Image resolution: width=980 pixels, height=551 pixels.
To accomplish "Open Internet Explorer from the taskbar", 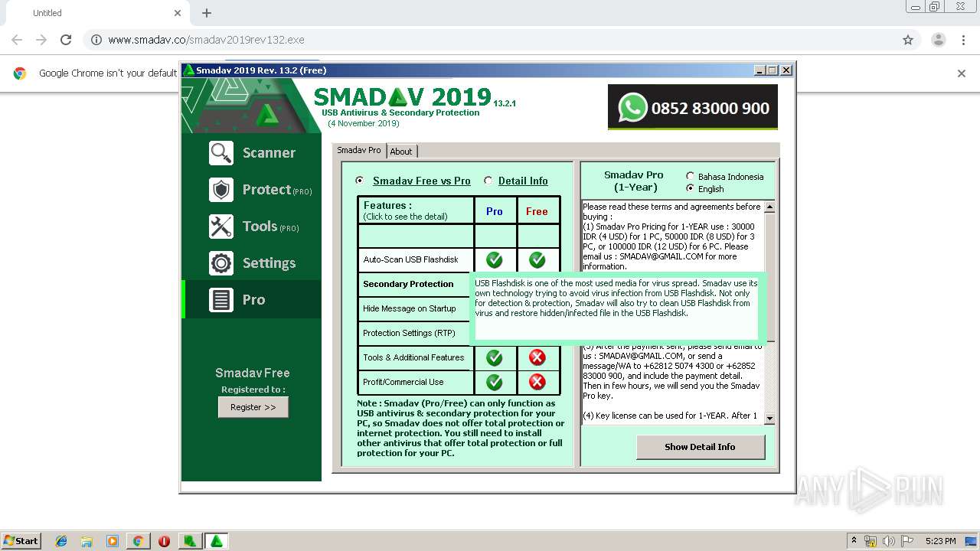I will pos(61,541).
